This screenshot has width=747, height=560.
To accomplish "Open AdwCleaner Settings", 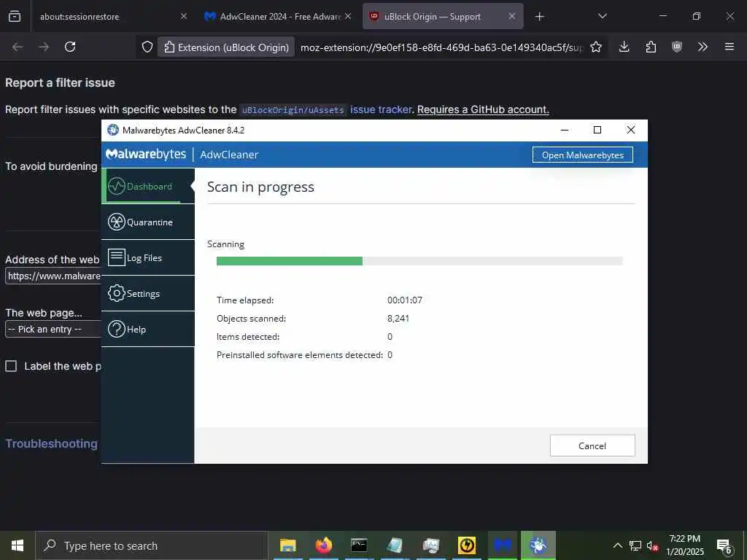I will pyautogui.click(x=147, y=293).
